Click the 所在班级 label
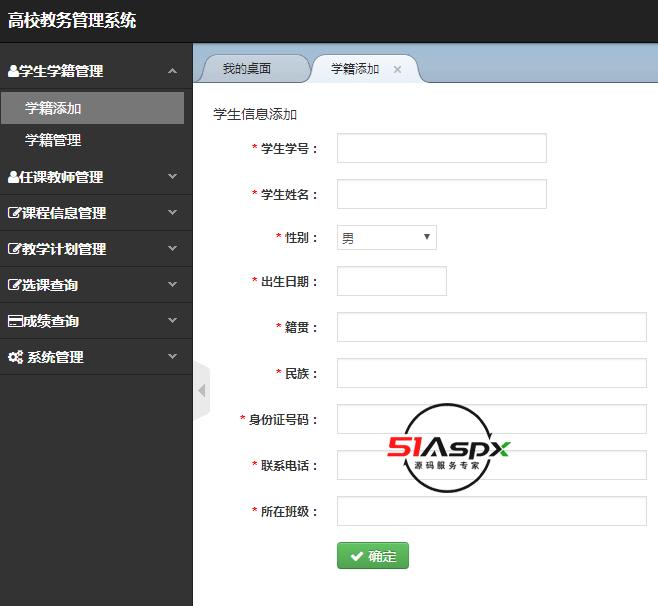The width and height of the screenshot is (658, 606). 285,512
